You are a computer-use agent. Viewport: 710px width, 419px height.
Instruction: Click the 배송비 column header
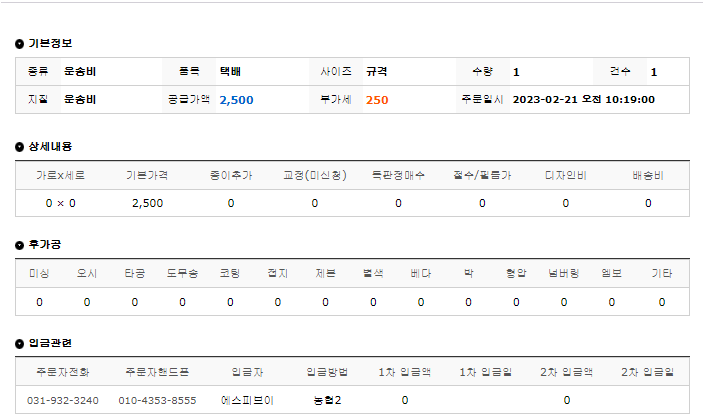(x=648, y=175)
